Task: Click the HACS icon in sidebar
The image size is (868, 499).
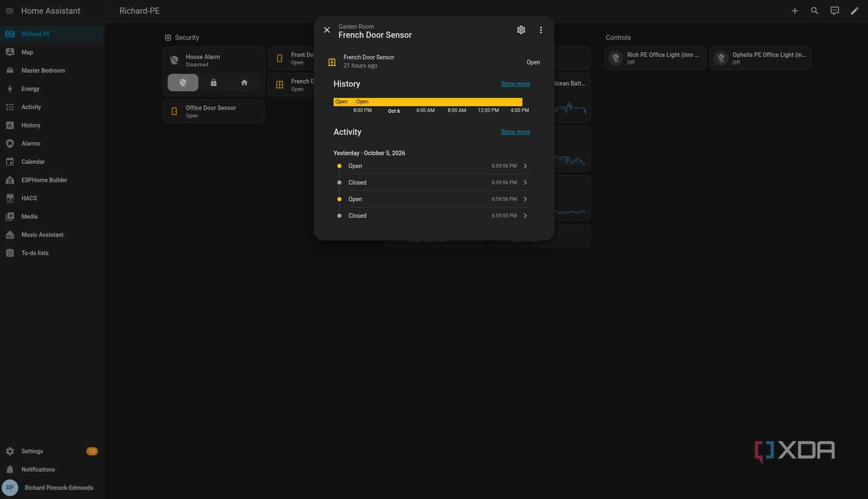Action: [10, 198]
